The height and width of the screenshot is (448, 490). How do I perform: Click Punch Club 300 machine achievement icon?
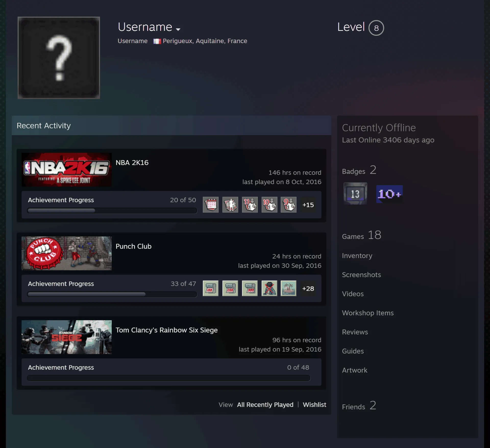(x=250, y=288)
